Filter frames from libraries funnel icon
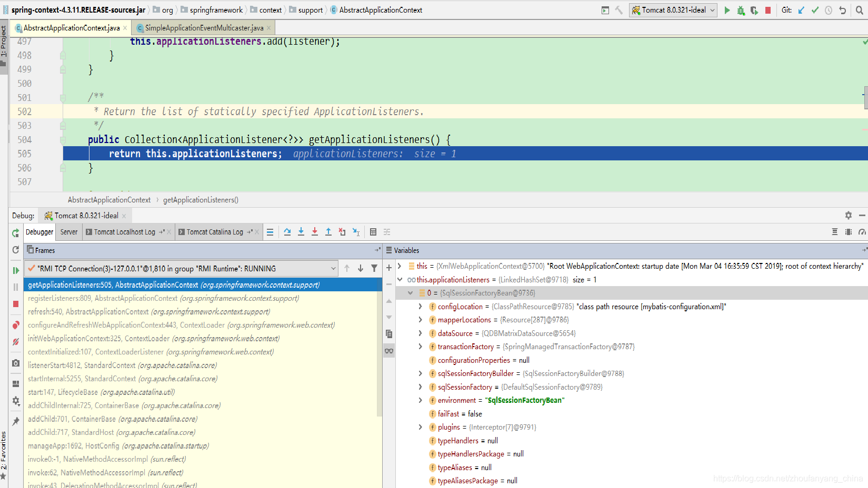The image size is (868, 488). [374, 268]
